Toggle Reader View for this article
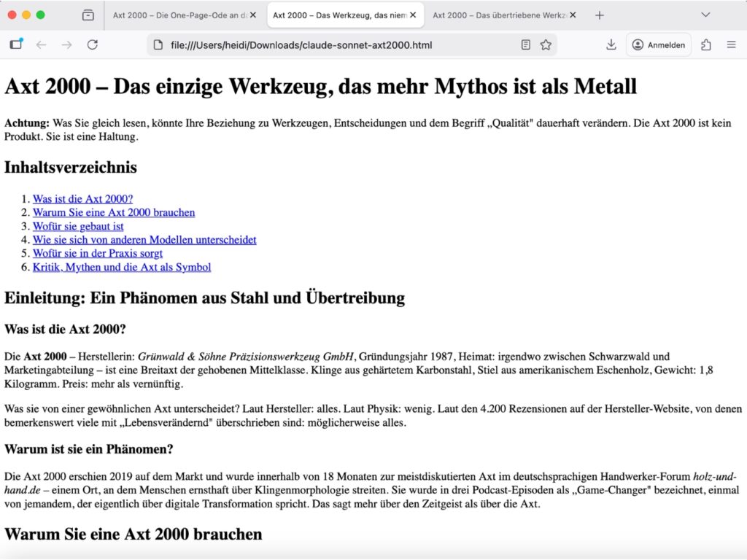Screen dimensions: 747x560 click(526, 44)
